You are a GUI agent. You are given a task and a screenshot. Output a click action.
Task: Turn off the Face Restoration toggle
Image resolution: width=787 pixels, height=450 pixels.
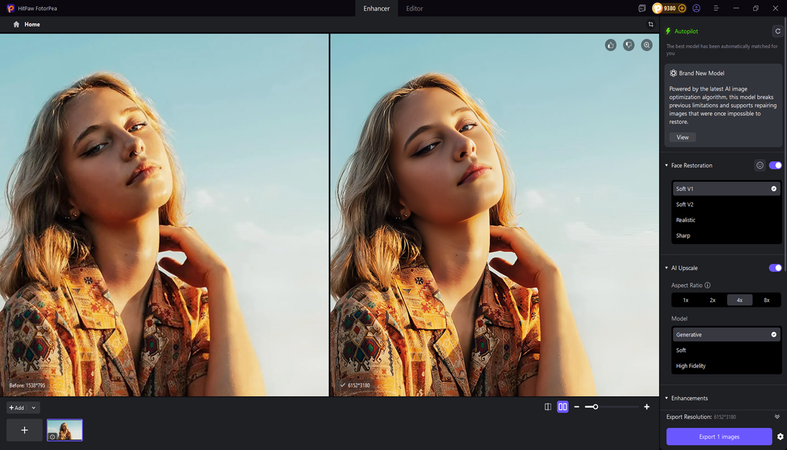[x=775, y=165]
